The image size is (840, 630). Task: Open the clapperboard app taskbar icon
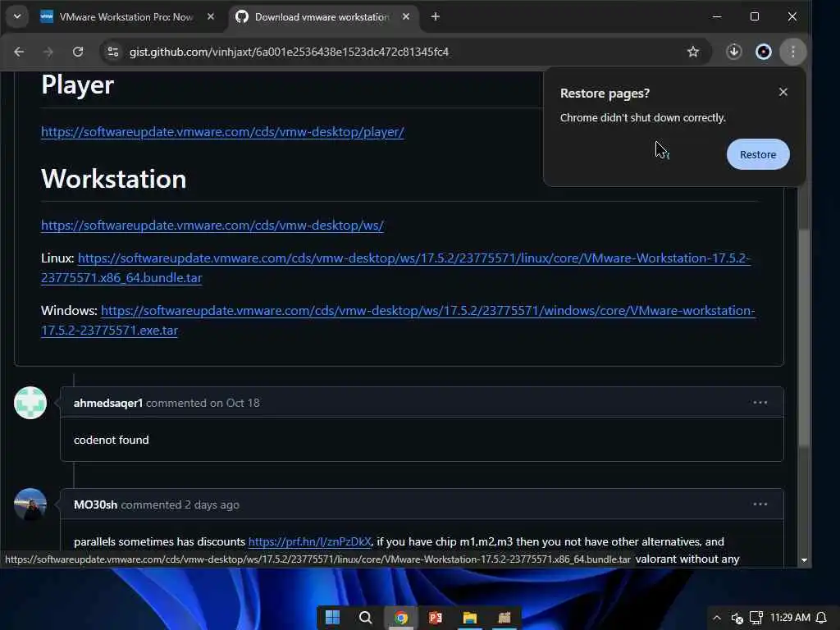pyautogui.click(x=504, y=618)
